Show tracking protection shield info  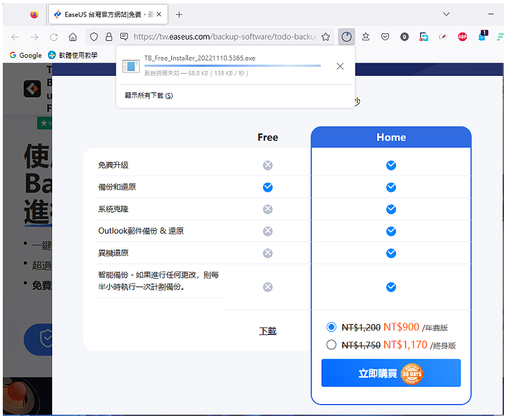tap(94, 37)
